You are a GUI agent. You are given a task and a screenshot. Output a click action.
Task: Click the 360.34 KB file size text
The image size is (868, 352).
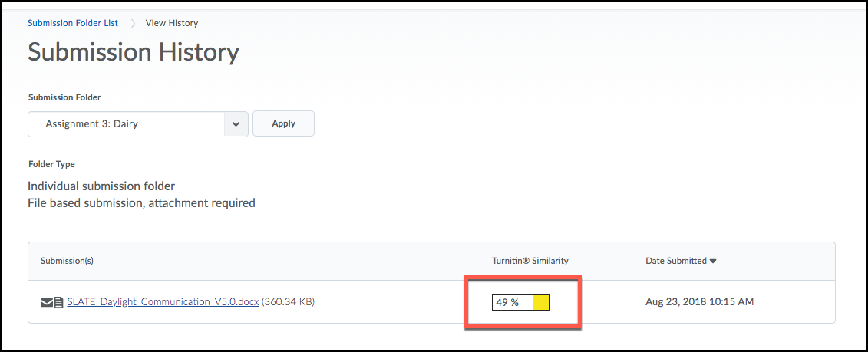click(288, 302)
